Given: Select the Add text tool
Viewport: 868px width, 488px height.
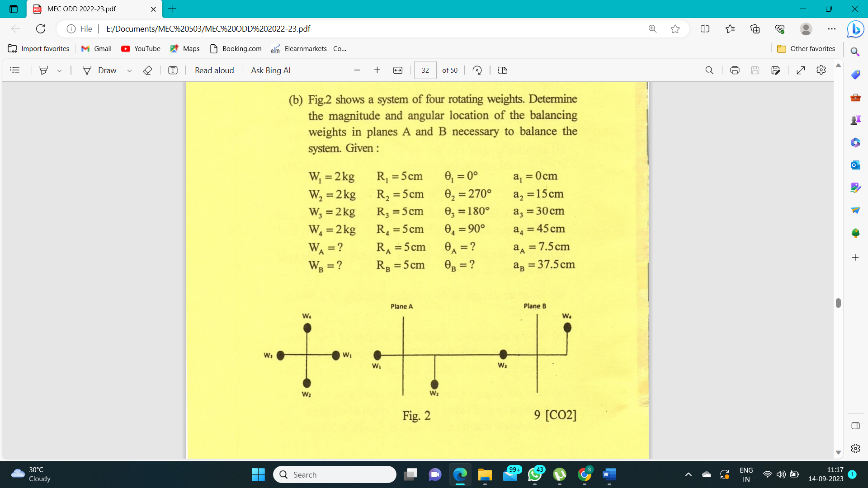Looking at the screenshot, I should 173,70.
